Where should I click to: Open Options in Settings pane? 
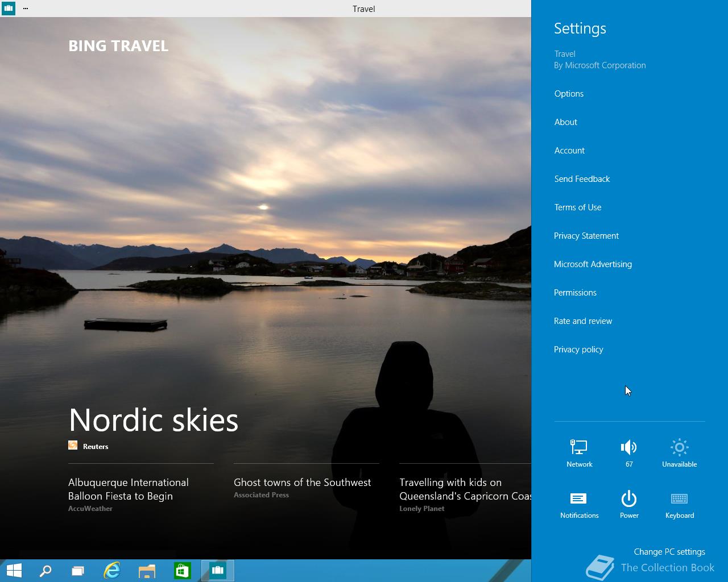point(569,94)
